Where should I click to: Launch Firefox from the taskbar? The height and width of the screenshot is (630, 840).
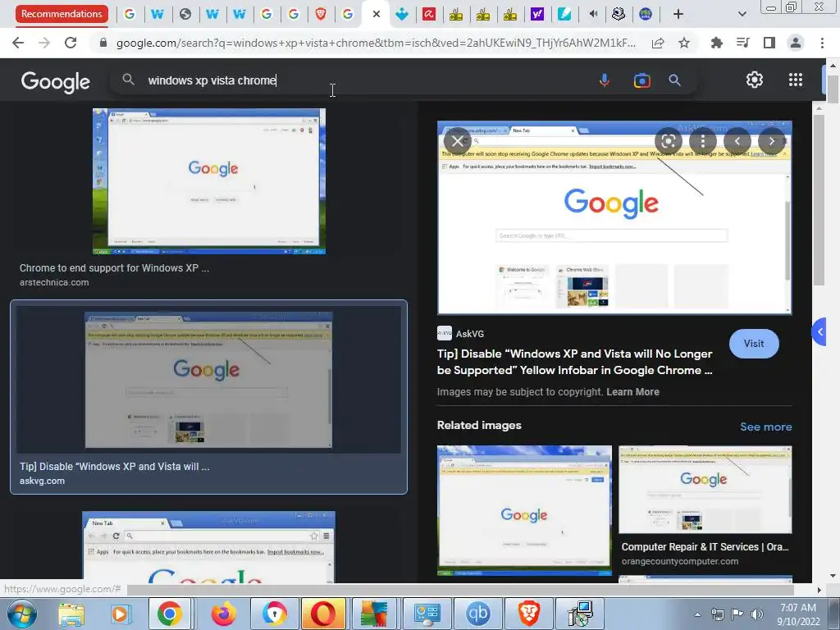click(223, 614)
